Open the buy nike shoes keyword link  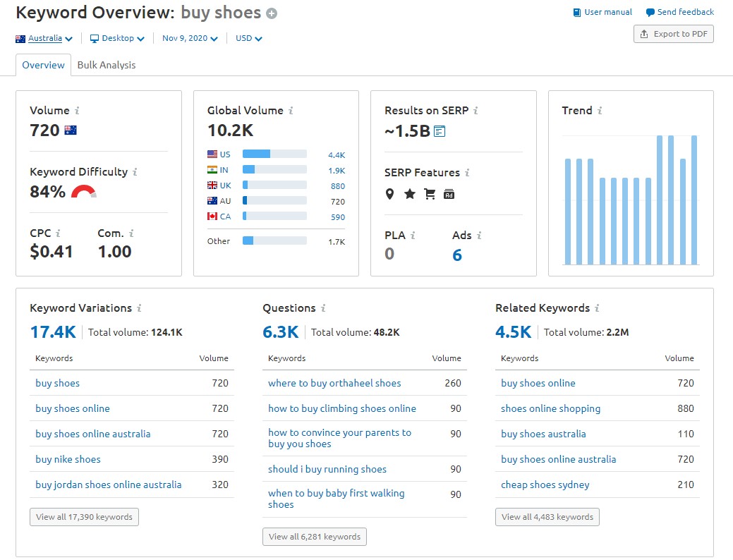pyautogui.click(x=68, y=459)
